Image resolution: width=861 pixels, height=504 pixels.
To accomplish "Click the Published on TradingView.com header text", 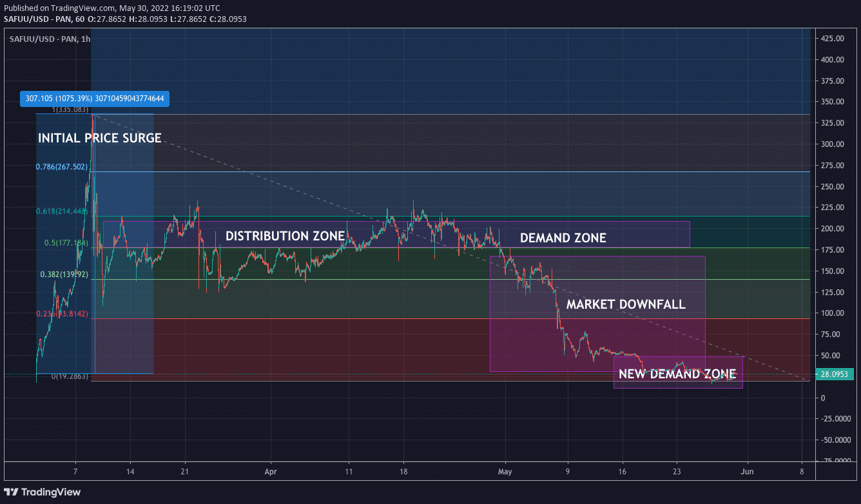I will click(x=111, y=8).
